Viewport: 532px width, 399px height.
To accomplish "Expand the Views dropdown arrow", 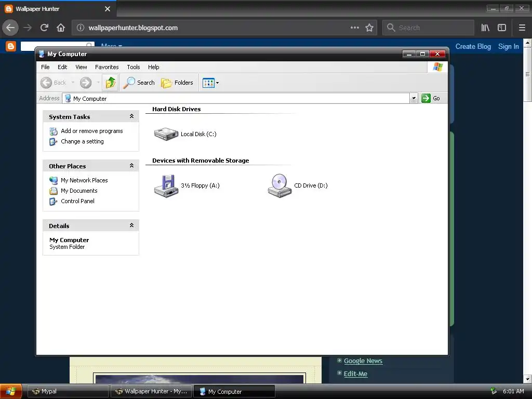I will coord(218,83).
